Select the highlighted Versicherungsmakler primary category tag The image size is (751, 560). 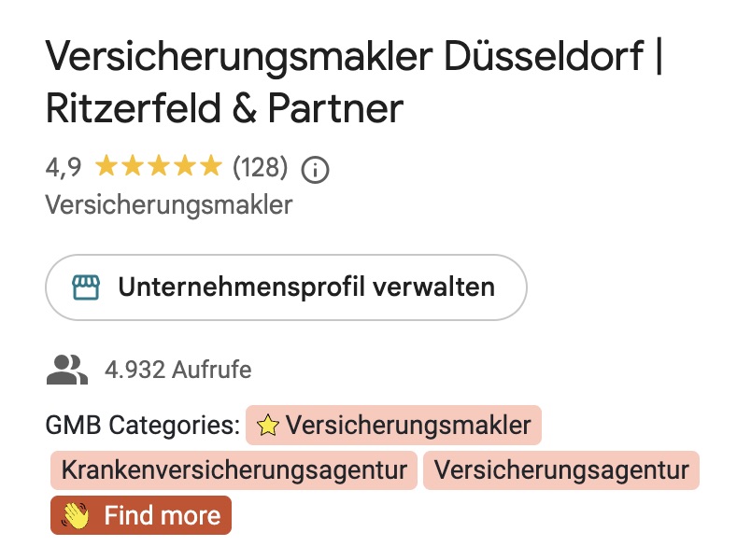tap(393, 425)
